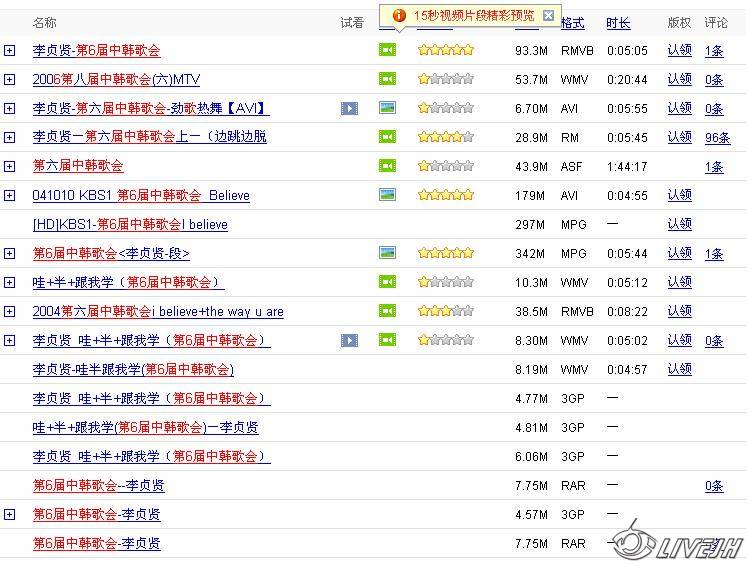Expand the 李贞贤-第6届中韩歌会 first row
Viewport: 755px width, 573px height.
(10, 50)
